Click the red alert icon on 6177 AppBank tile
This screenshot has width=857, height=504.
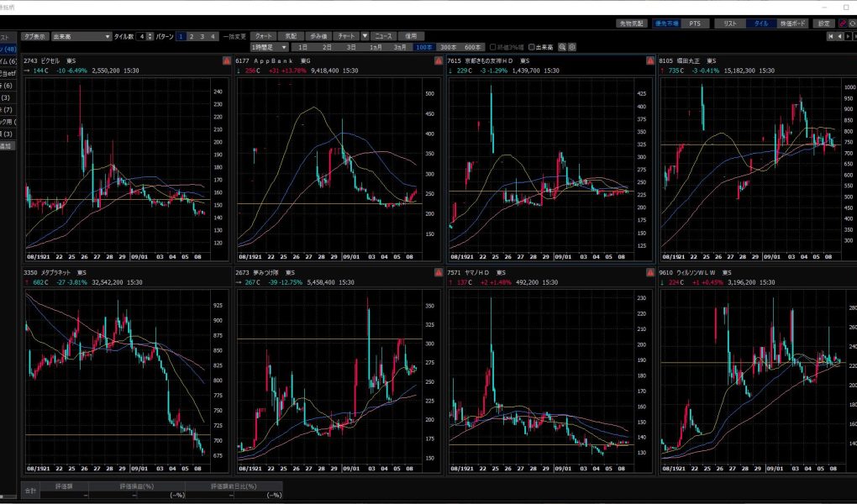pos(438,61)
